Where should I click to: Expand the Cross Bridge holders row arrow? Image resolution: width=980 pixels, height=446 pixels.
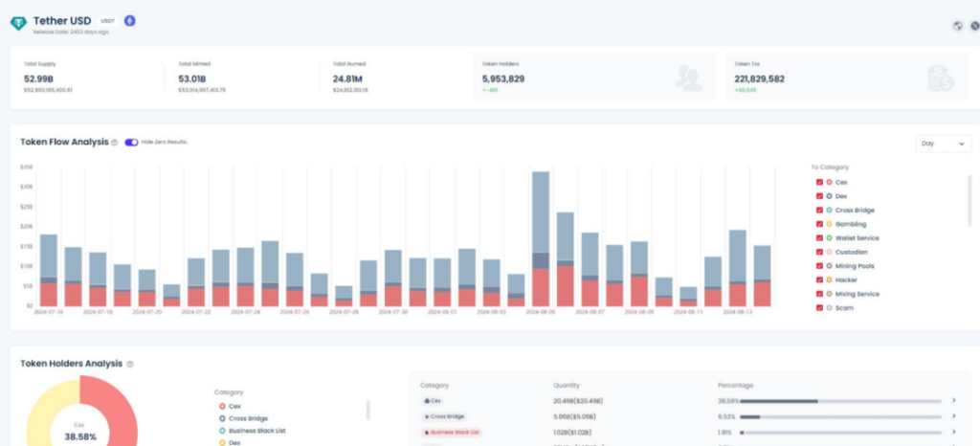pyautogui.click(x=954, y=416)
